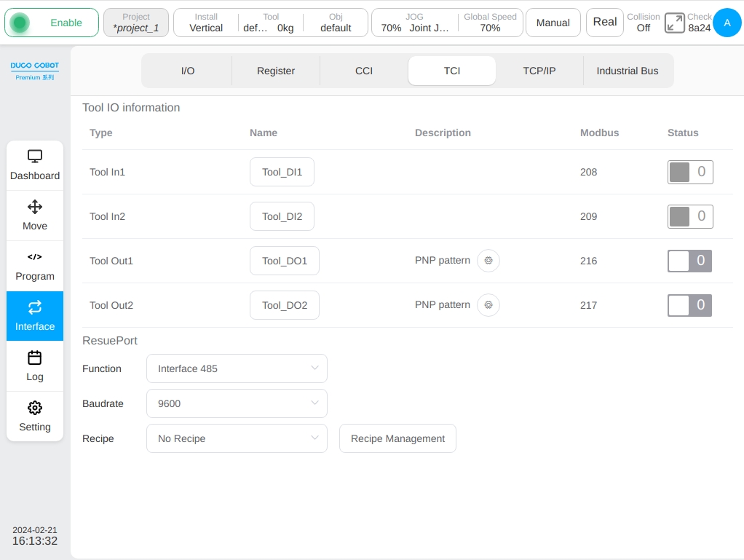This screenshot has width=744, height=560.
Task: Open the Baudrate 9600 dropdown
Action: [x=237, y=403]
